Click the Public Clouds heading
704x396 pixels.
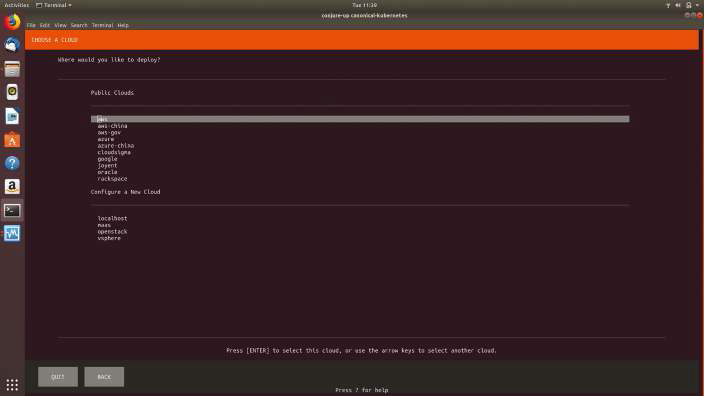112,92
